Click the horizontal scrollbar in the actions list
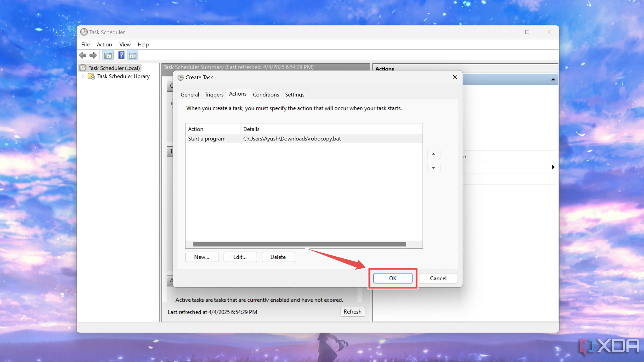This screenshot has width=644, height=362. [x=299, y=244]
